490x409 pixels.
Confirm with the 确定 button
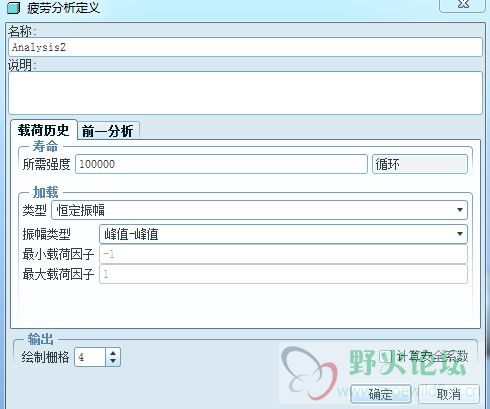pos(380,394)
